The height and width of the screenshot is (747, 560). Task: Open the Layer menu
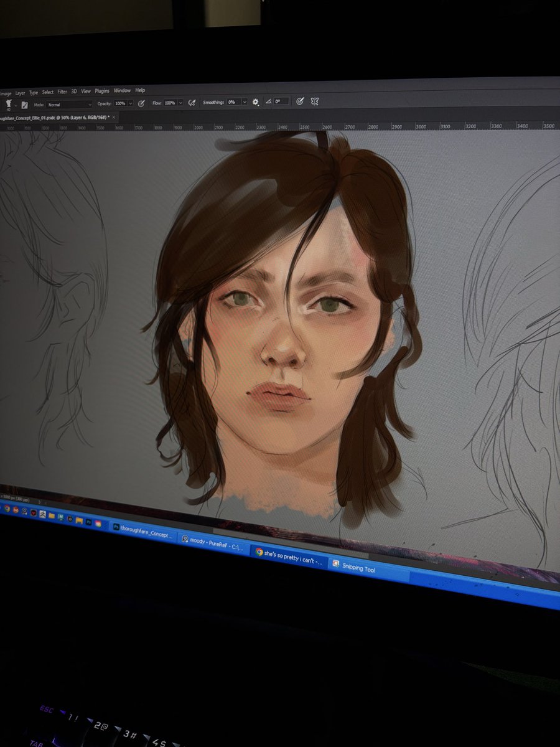pos(20,93)
